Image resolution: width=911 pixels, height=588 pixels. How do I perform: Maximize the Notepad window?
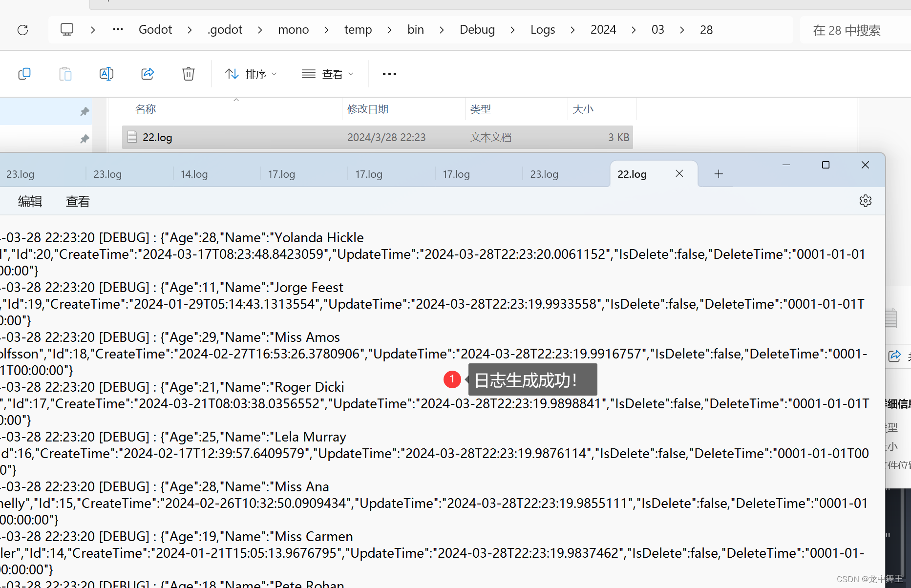[x=826, y=165]
